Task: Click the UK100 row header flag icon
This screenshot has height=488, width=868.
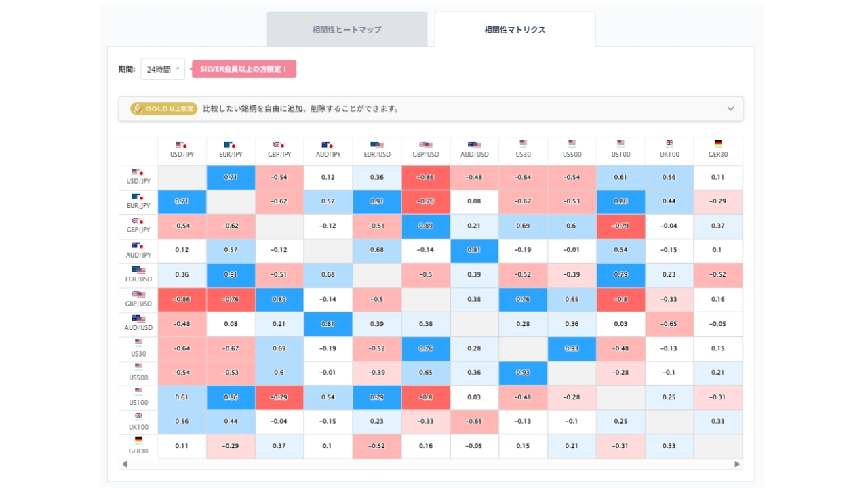Action: coord(138,416)
